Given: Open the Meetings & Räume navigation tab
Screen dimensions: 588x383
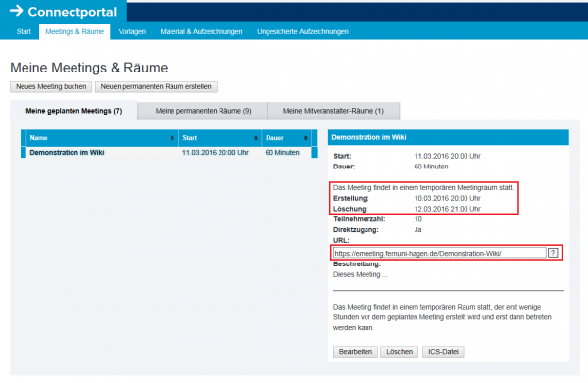Looking at the screenshot, I should pyautogui.click(x=74, y=32).
